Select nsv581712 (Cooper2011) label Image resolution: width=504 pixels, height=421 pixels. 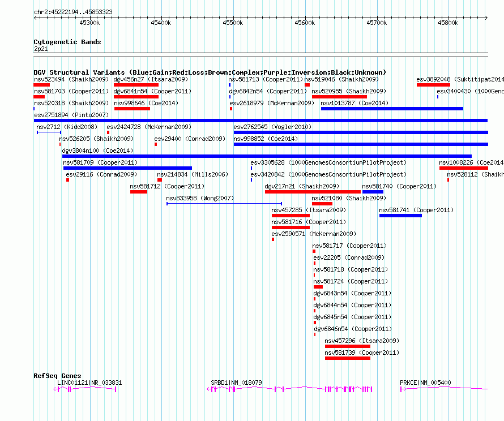pos(167,186)
